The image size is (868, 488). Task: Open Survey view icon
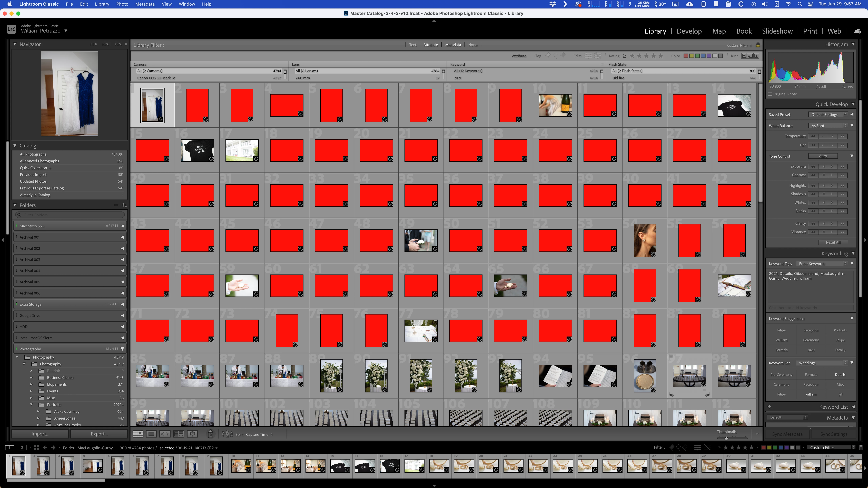point(179,434)
